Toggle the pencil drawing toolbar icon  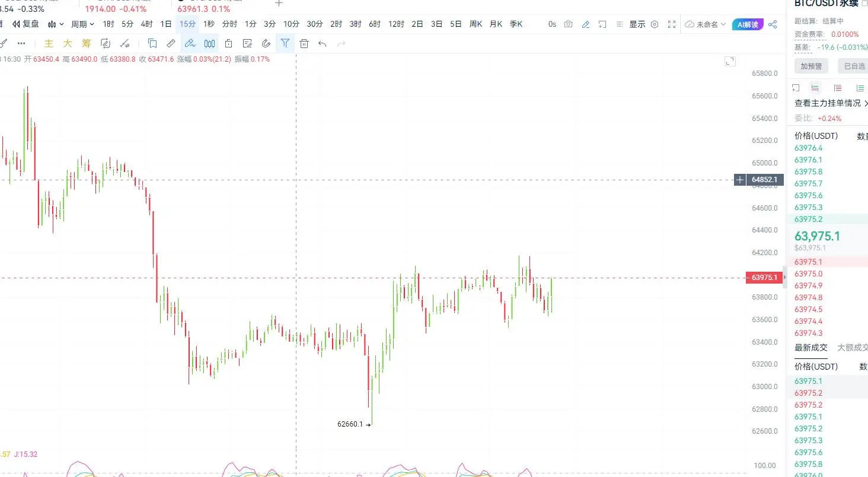(586, 24)
